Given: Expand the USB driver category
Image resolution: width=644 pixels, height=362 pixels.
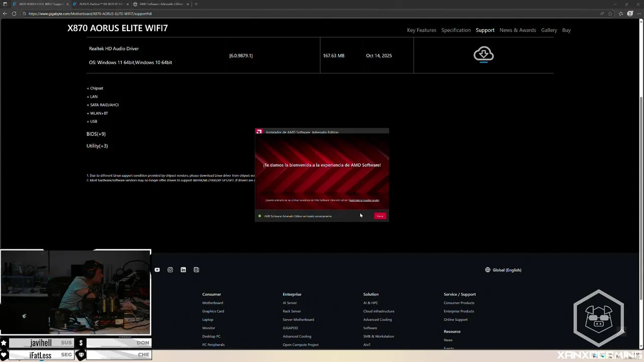Looking at the screenshot, I should [x=92, y=121].
